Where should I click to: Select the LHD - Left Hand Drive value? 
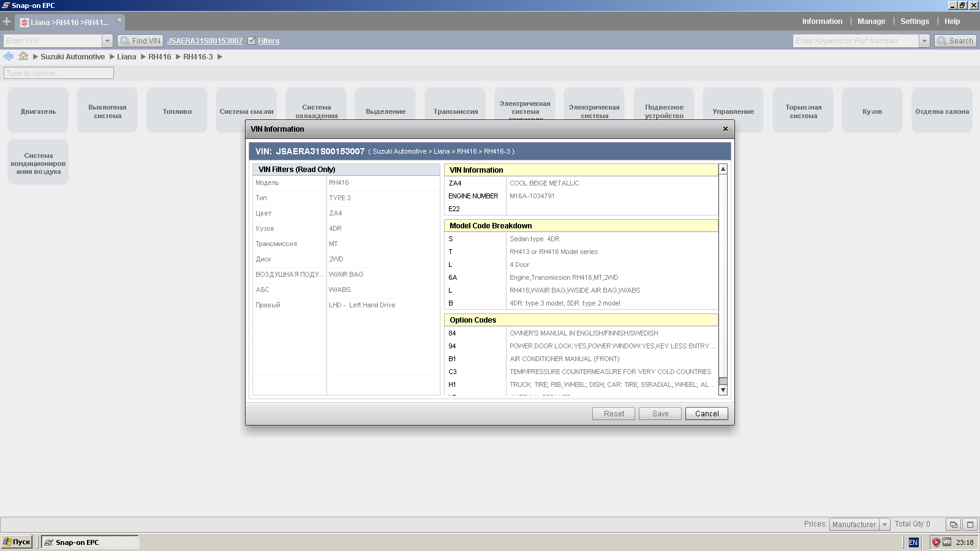pyautogui.click(x=362, y=305)
